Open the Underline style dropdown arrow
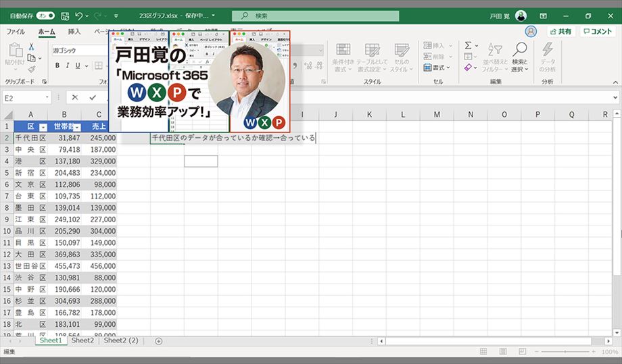This screenshot has width=622, height=364. (x=87, y=66)
